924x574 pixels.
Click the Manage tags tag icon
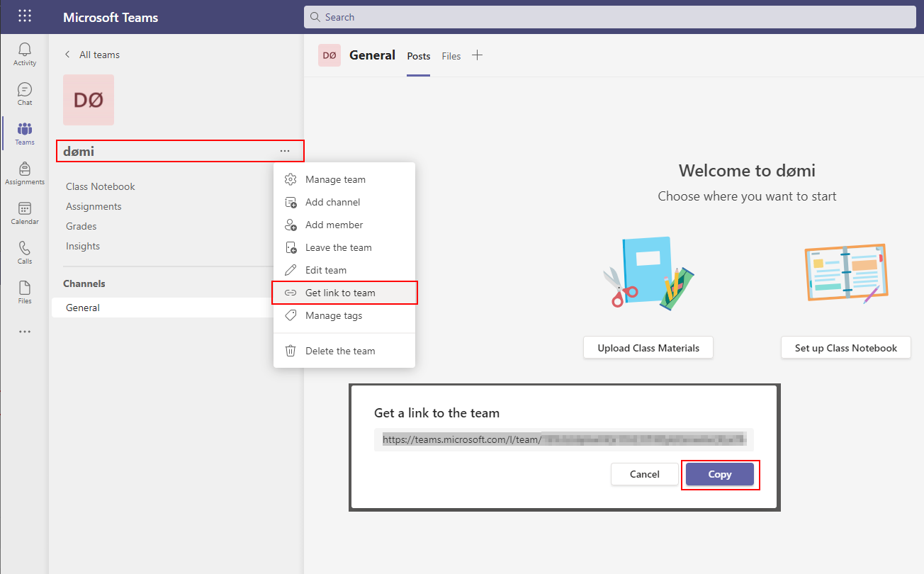pos(291,315)
